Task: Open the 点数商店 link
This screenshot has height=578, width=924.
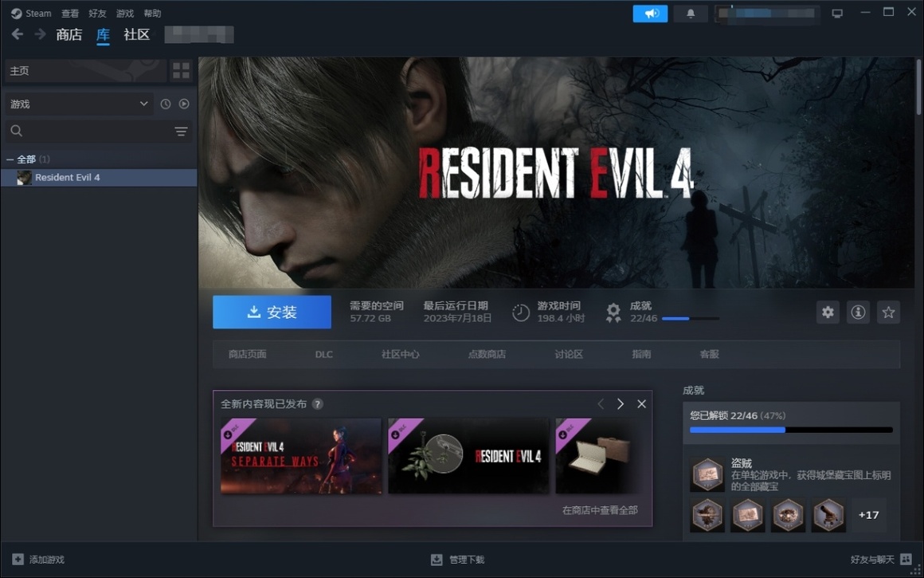Action: (x=487, y=354)
